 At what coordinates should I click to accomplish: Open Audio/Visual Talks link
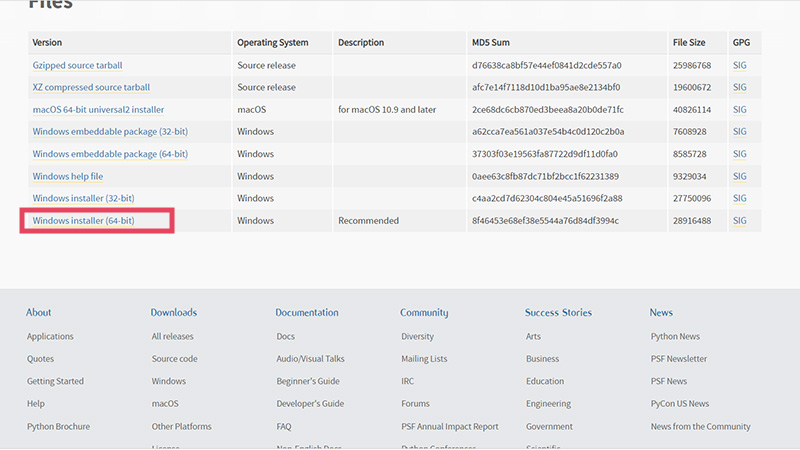(310, 359)
